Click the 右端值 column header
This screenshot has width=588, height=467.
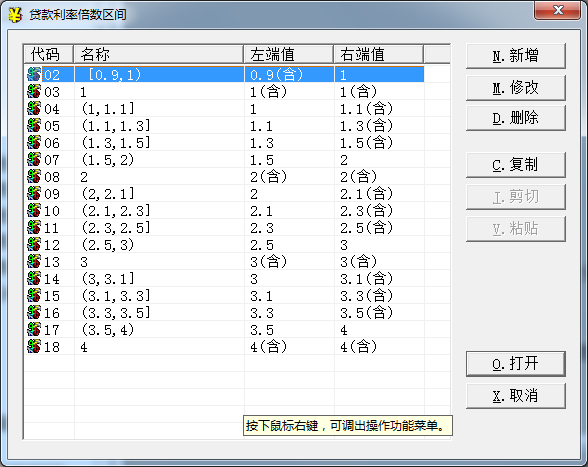pyautogui.click(x=379, y=54)
